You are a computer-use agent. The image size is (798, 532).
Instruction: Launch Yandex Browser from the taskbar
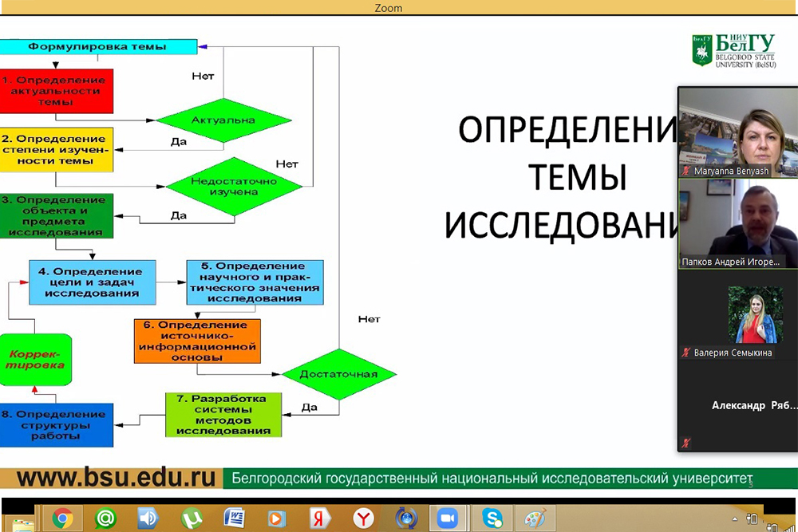click(363, 518)
